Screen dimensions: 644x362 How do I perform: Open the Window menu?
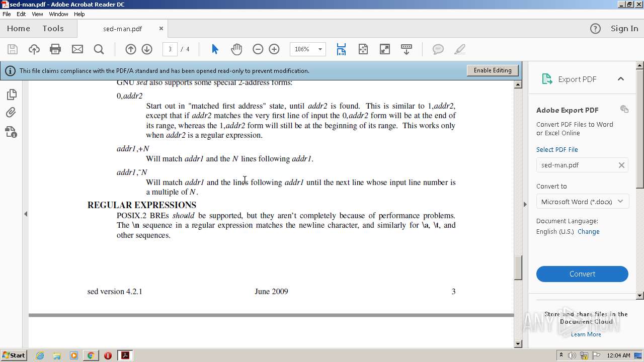pos(58,14)
